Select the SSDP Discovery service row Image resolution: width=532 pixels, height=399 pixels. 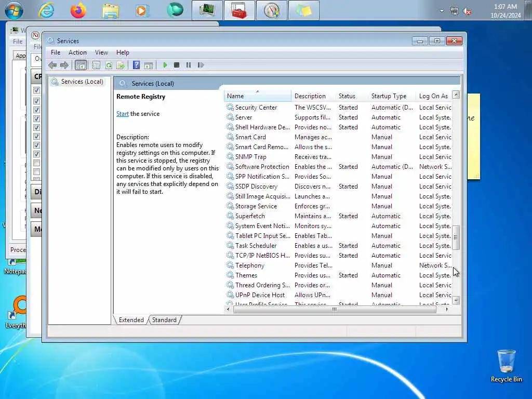click(x=338, y=187)
